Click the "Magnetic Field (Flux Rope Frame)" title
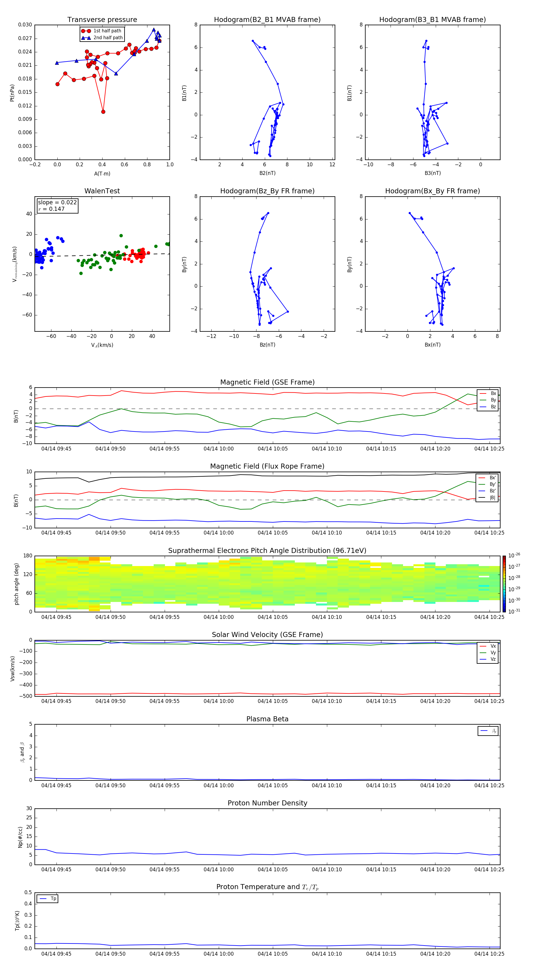The height and width of the screenshot is (980, 535). point(267,467)
